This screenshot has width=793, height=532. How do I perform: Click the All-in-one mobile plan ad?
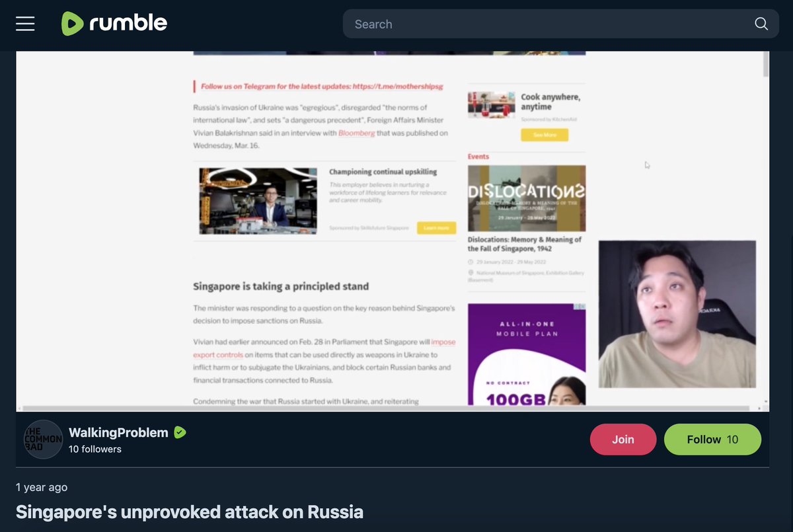pos(527,354)
